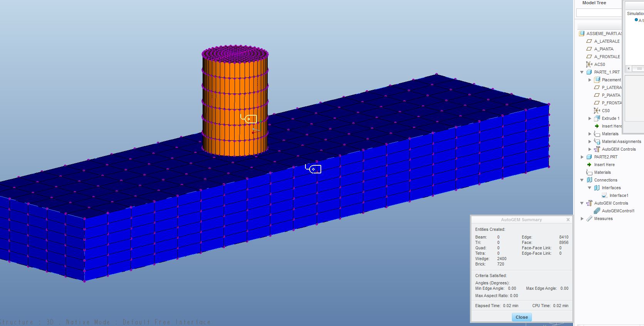Image resolution: width=644 pixels, height=326 pixels.
Task: Click Insert Here arrow below PARTE2.PRT
Action: (x=589, y=165)
